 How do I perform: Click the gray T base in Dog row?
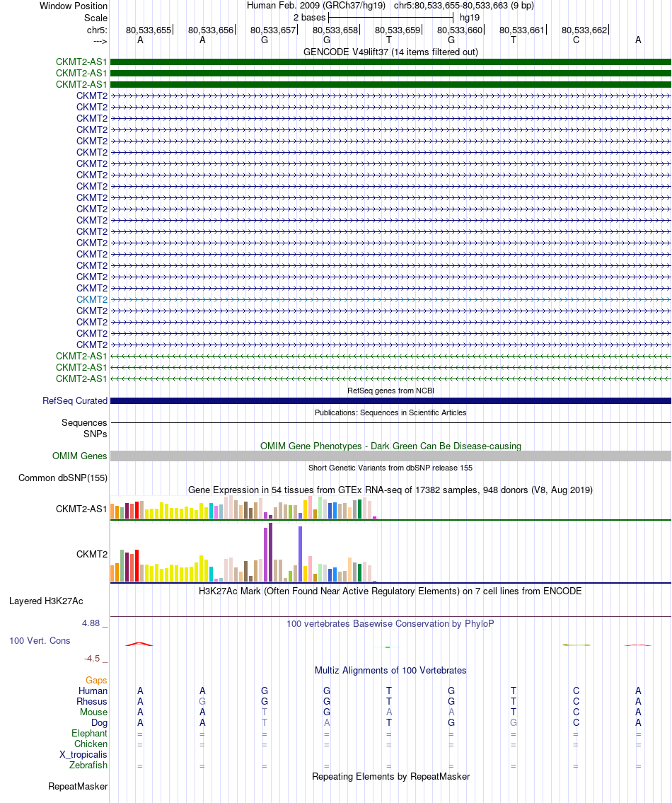[x=265, y=723]
